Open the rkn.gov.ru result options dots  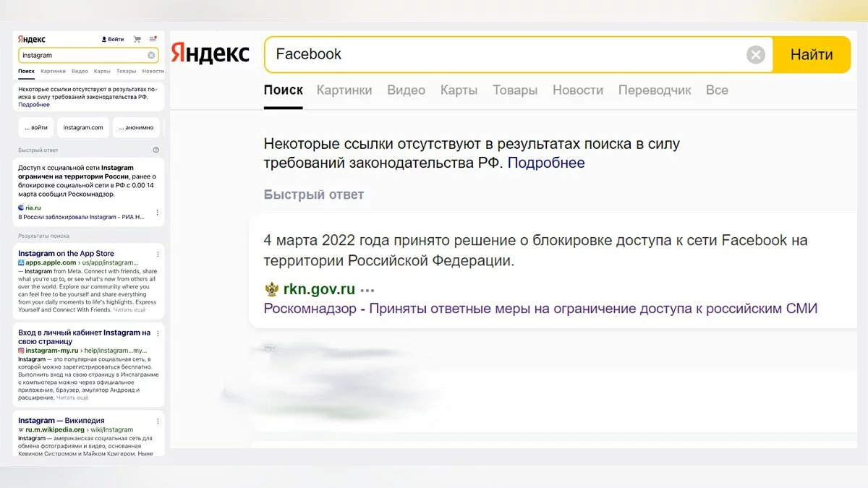tap(368, 290)
